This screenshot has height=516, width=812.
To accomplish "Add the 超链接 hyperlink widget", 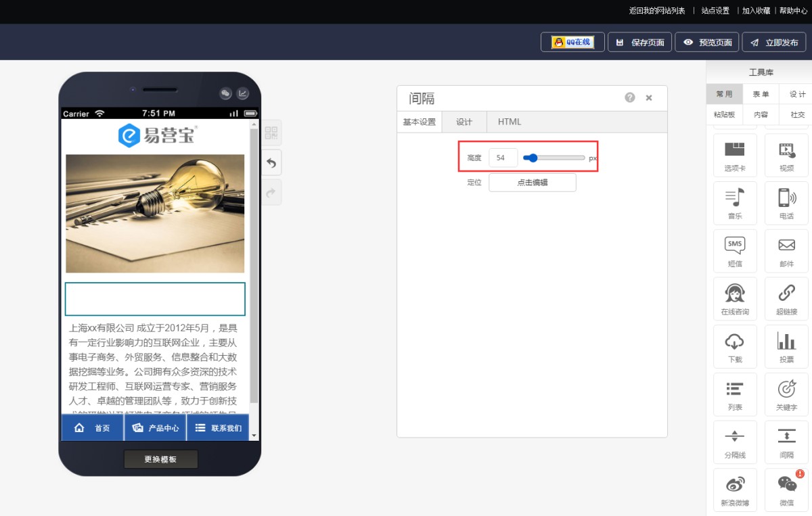I will (x=786, y=299).
